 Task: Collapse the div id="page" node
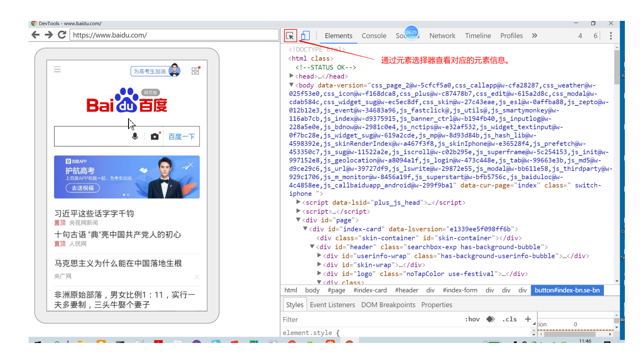298,220
